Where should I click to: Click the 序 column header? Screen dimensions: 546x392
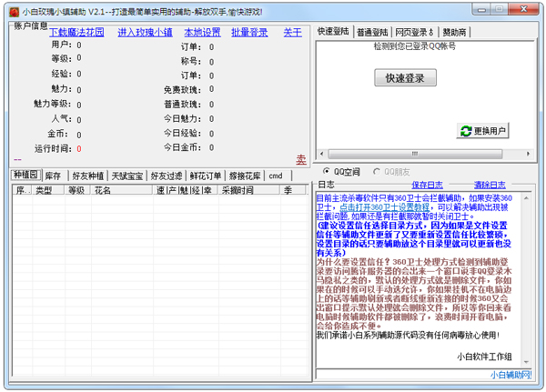(x=23, y=190)
